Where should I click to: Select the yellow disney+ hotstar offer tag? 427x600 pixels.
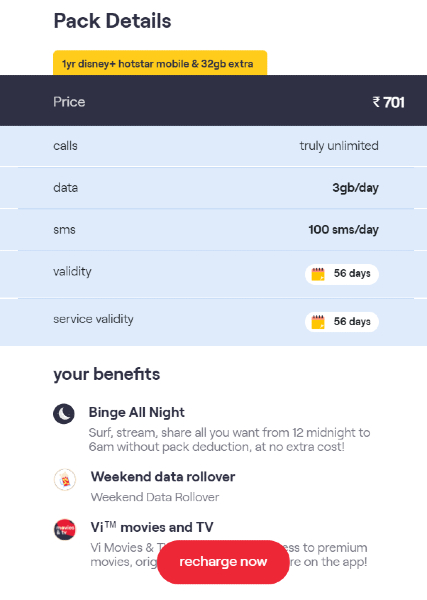[160, 63]
